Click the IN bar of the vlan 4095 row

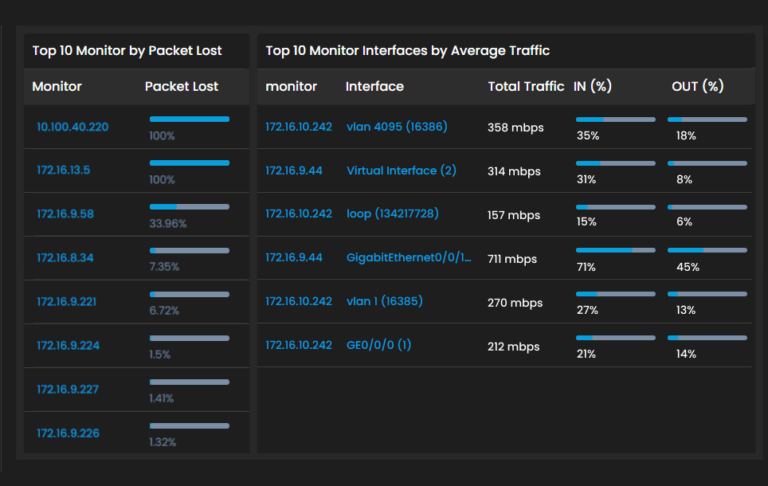click(x=616, y=120)
